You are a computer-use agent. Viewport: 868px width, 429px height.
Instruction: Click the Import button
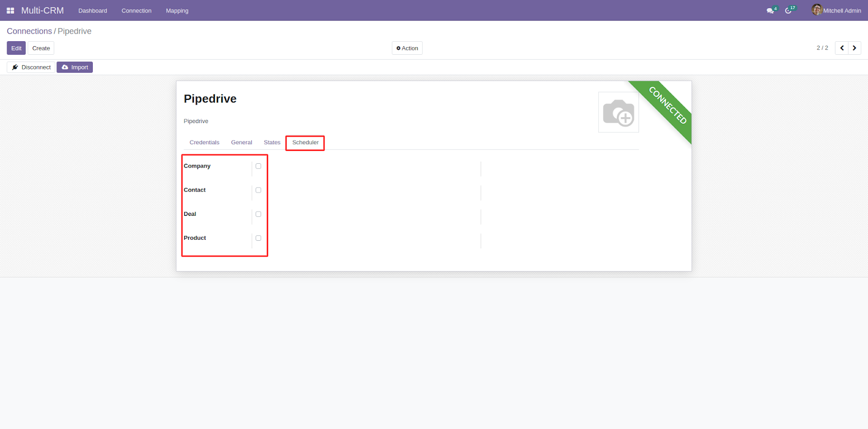point(75,67)
